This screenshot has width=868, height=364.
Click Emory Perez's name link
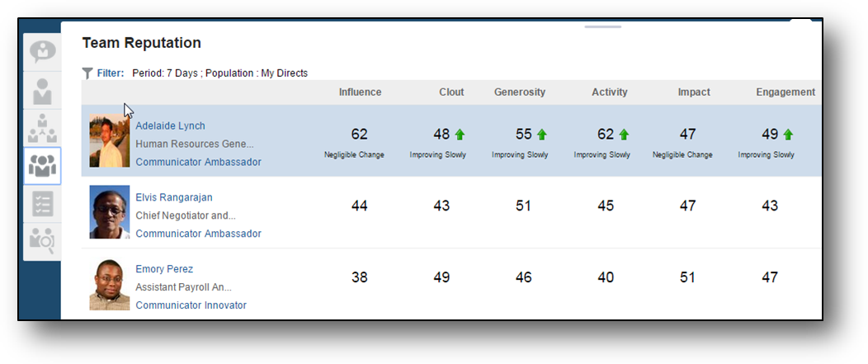[164, 269]
